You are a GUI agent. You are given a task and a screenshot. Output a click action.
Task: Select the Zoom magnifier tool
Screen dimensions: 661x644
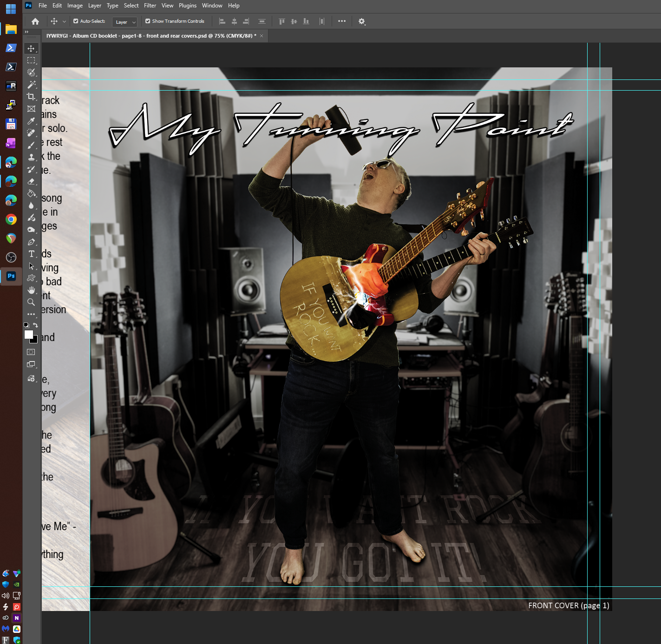[x=31, y=302]
